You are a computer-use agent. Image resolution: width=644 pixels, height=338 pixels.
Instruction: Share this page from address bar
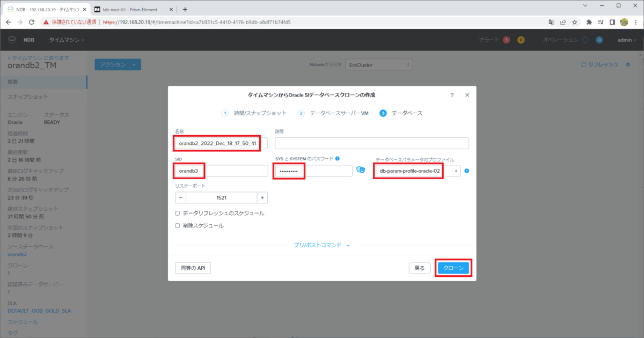[x=563, y=22]
